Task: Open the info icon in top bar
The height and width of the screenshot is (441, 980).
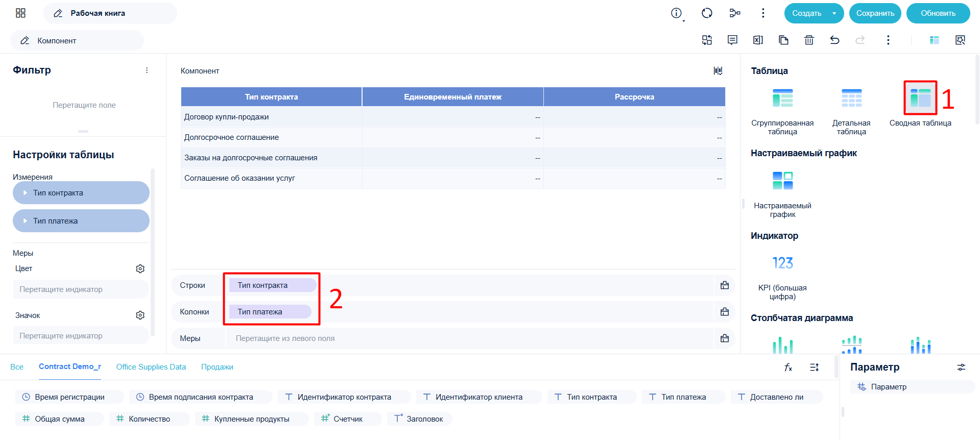Action: click(x=676, y=13)
